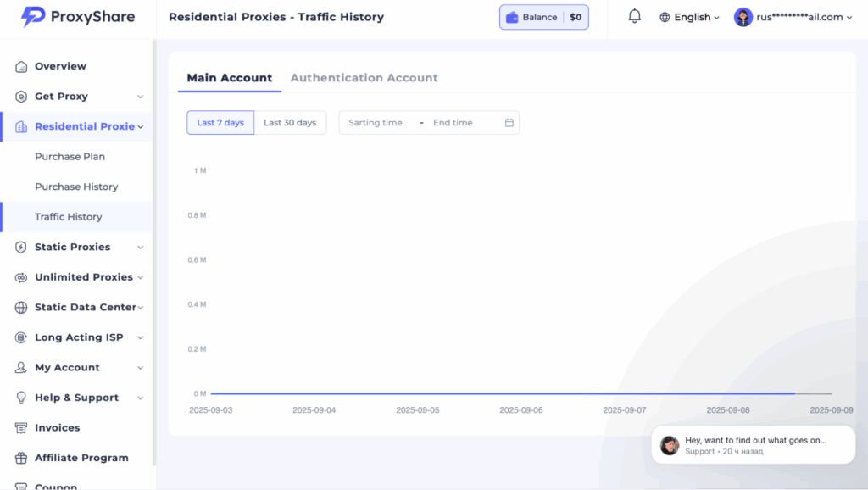Expand the Help & Support chevron
This screenshot has height=490, width=868.
[x=140, y=398]
